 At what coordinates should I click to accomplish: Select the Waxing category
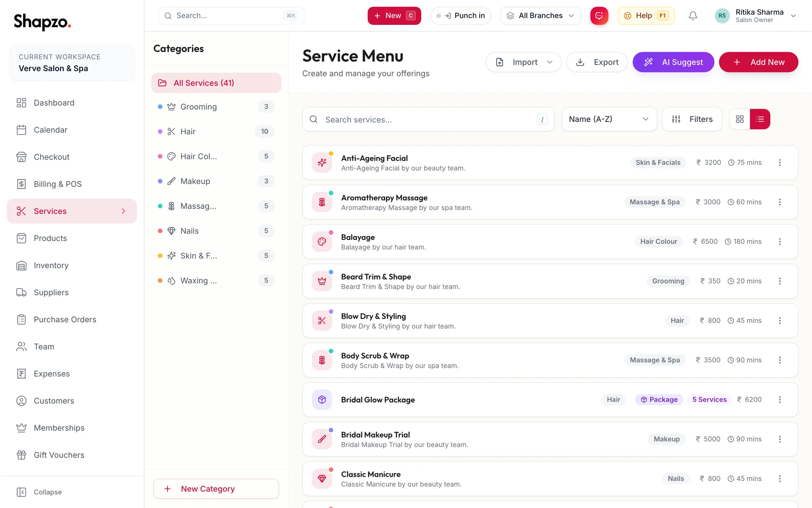(216, 281)
